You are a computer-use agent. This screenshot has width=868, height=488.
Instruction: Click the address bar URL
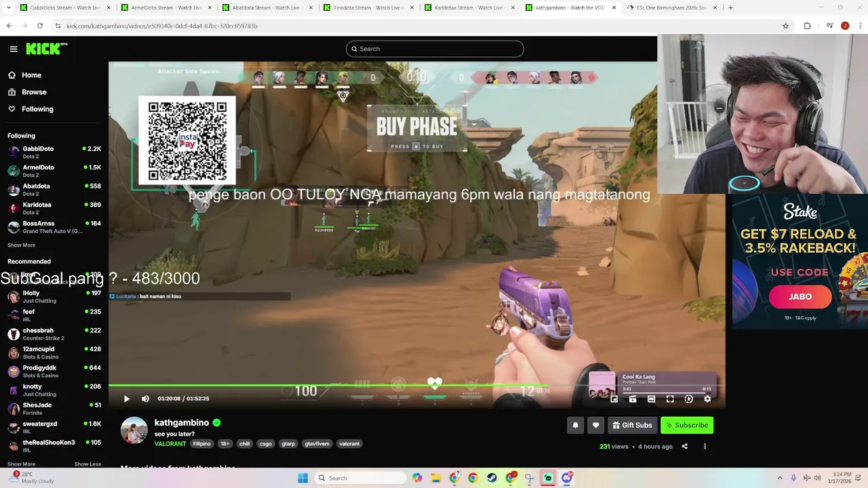click(x=162, y=26)
